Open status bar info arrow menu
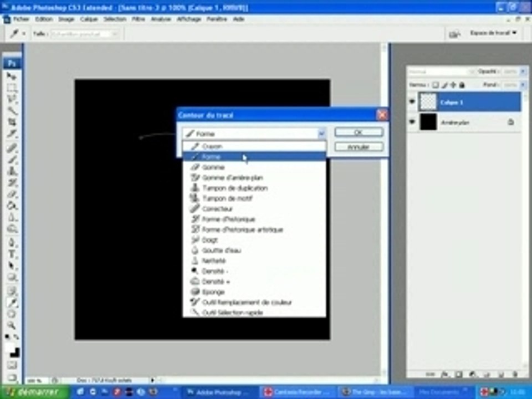Screen dimensions: 532x399 (153, 380)
